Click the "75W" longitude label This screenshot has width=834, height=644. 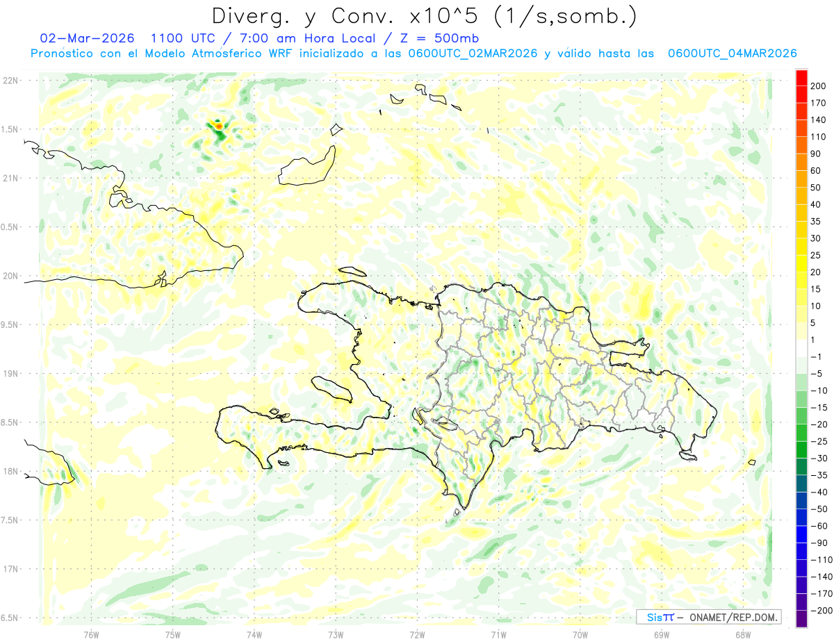point(172,634)
